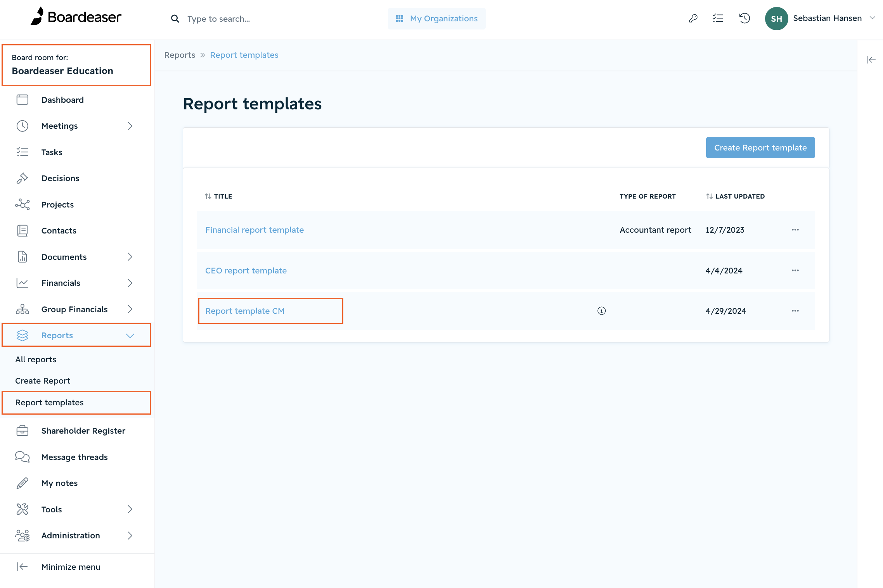Open more options for Report template CM
The image size is (883, 588).
[x=795, y=311]
